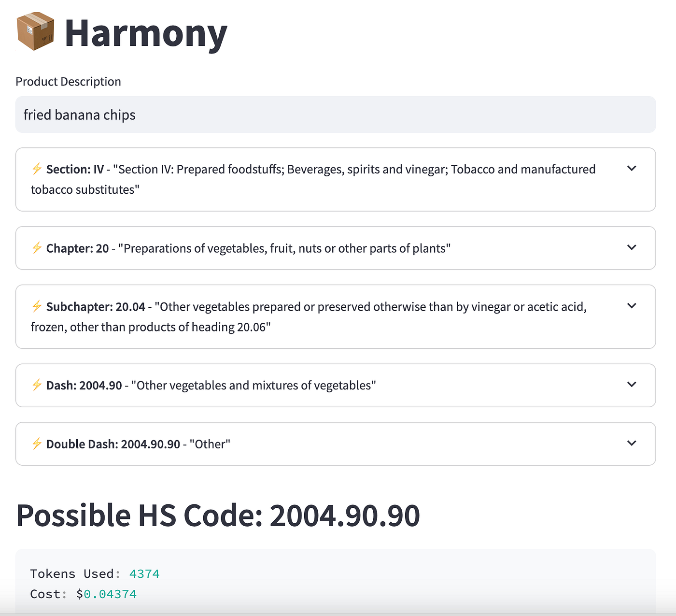Select the Tokens Used value 4374
This screenshot has height=616, width=676.
(144, 573)
